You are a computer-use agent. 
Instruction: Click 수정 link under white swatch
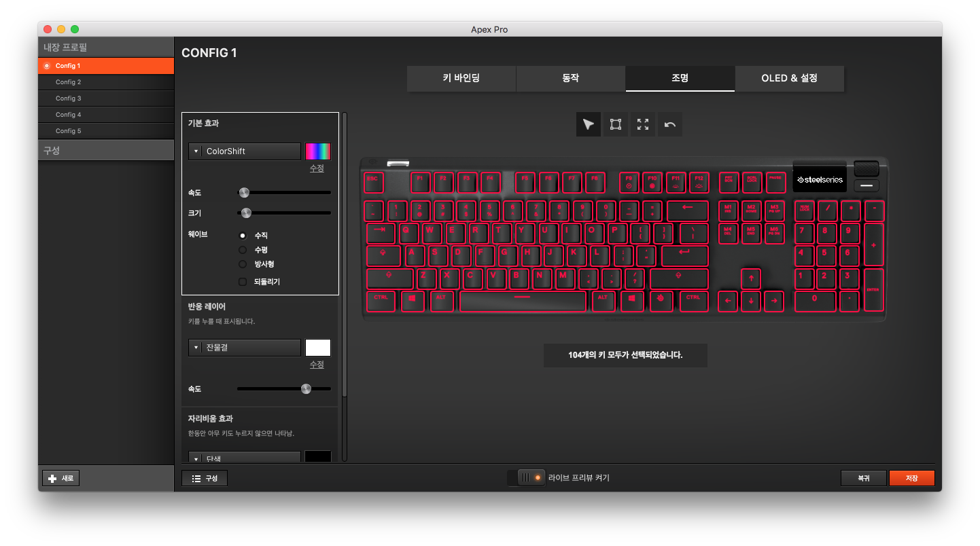(x=317, y=365)
